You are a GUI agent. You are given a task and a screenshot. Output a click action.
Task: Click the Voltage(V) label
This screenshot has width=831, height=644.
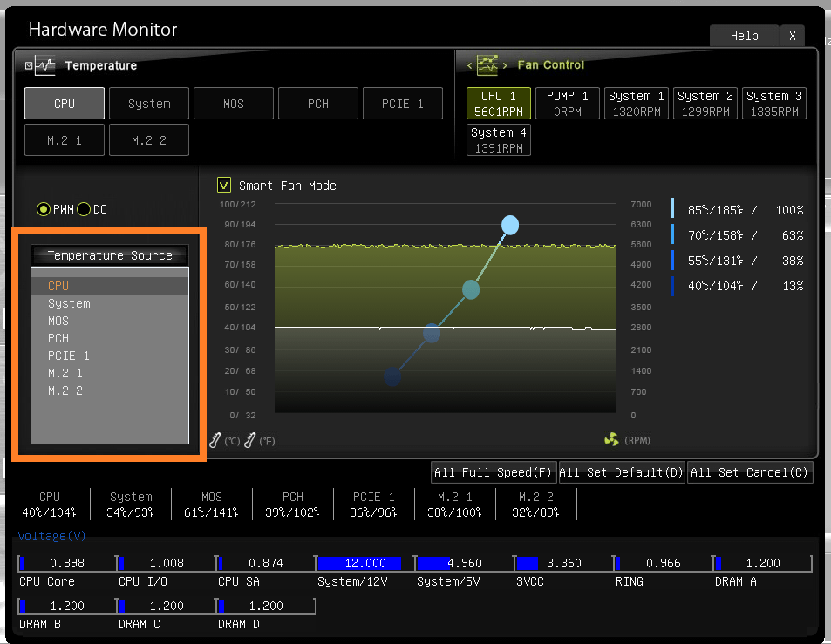click(52, 536)
